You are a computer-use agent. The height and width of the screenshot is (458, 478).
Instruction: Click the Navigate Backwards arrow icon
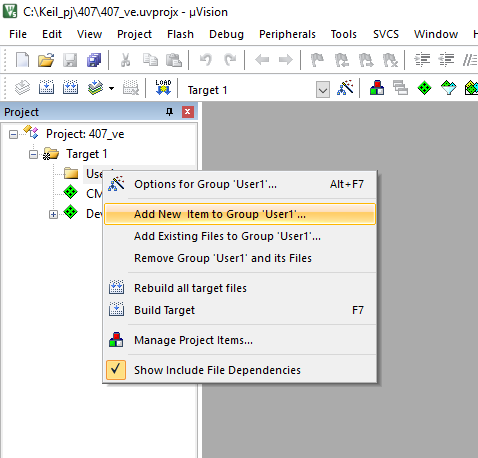[262, 60]
